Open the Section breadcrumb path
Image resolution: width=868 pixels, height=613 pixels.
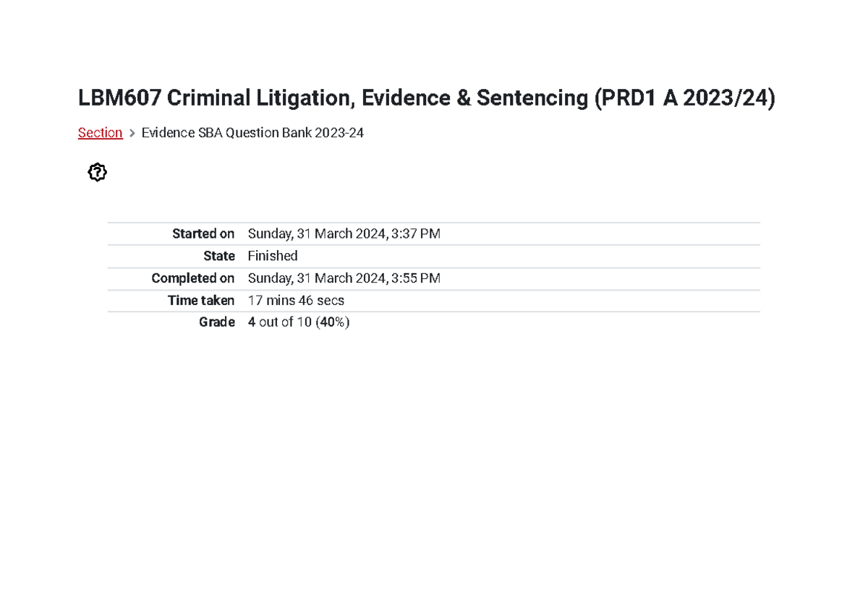pyautogui.click(x=100, y=132)
